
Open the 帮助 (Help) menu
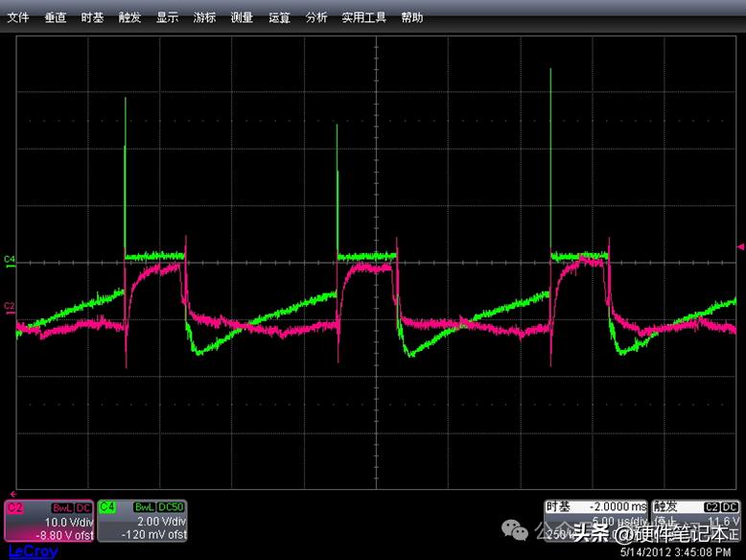click(x=411, y=17)
